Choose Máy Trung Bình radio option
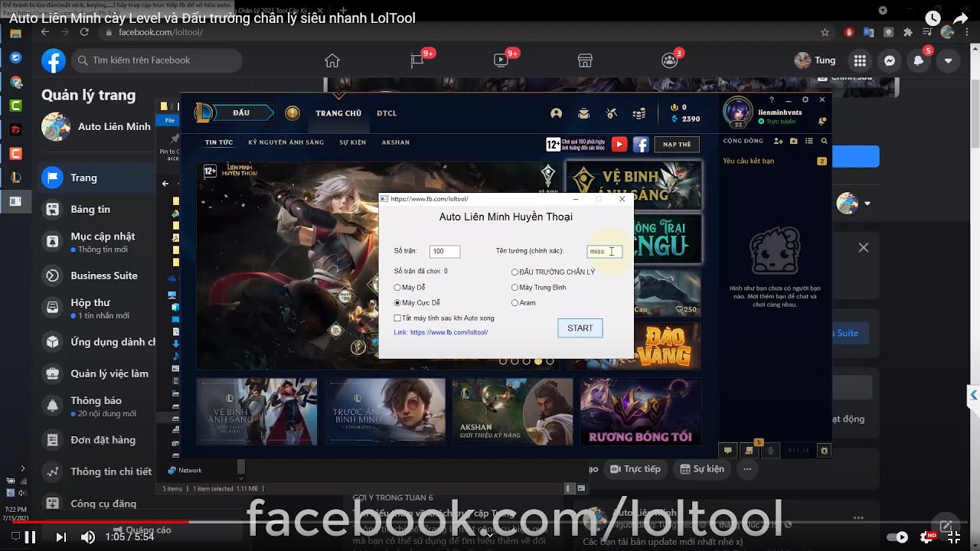This screenshot has width=980, height=551. [539, 288]
